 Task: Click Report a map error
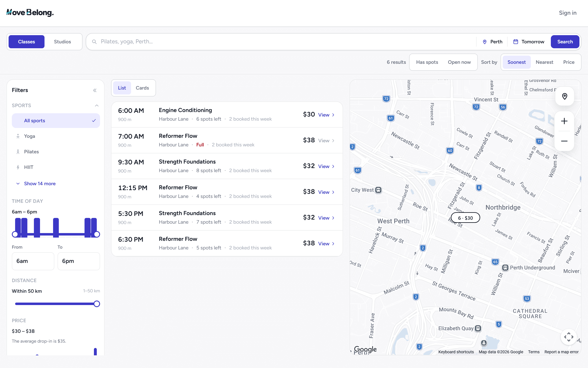pyautogui.click(x=561, y=352)
